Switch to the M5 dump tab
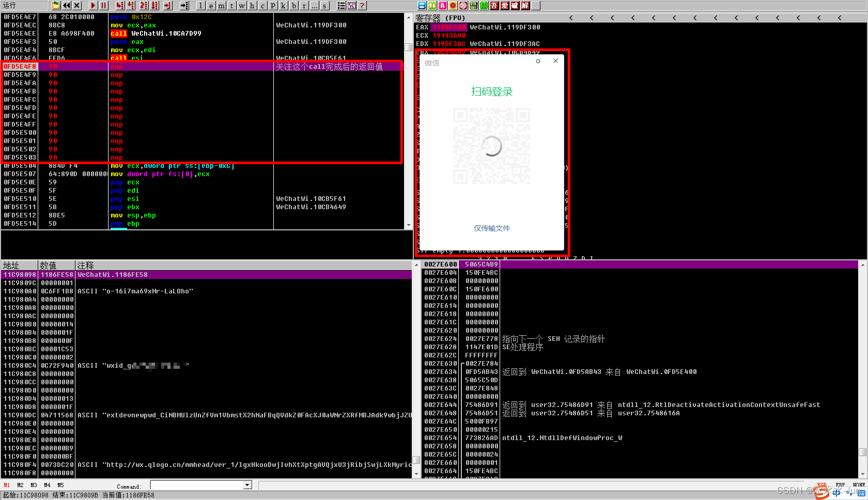868x500 pixels. click(60, 486)
